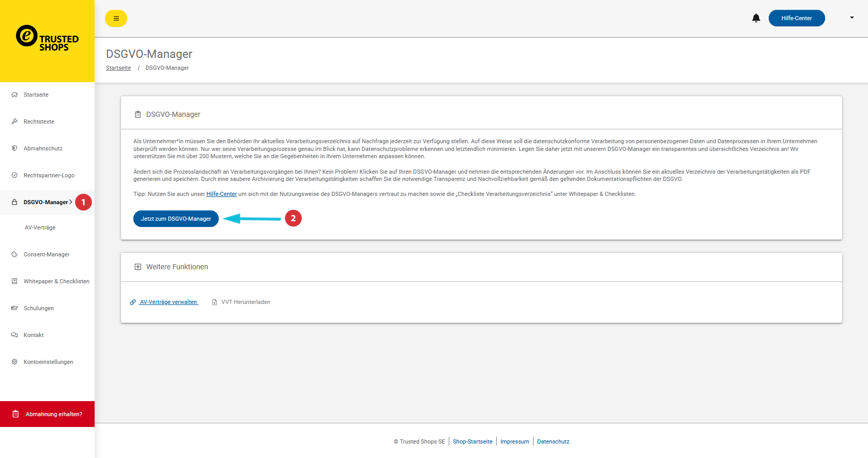Viewport: 868px width, 458px height.
Task: Expand the Weitere Funktionen plus icon
Action: click(138, 267)
